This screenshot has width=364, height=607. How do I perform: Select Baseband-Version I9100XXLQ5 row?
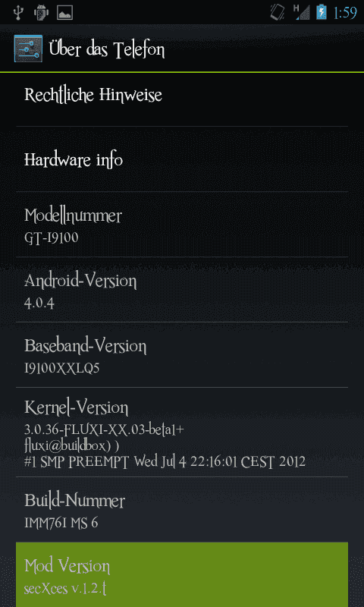tap(182, 354)
